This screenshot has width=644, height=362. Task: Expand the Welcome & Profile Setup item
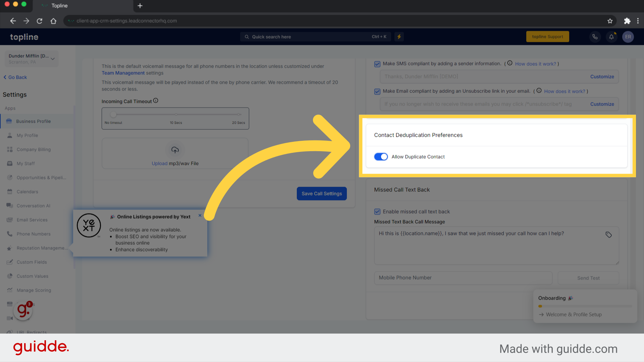click(x=574, y=314)
